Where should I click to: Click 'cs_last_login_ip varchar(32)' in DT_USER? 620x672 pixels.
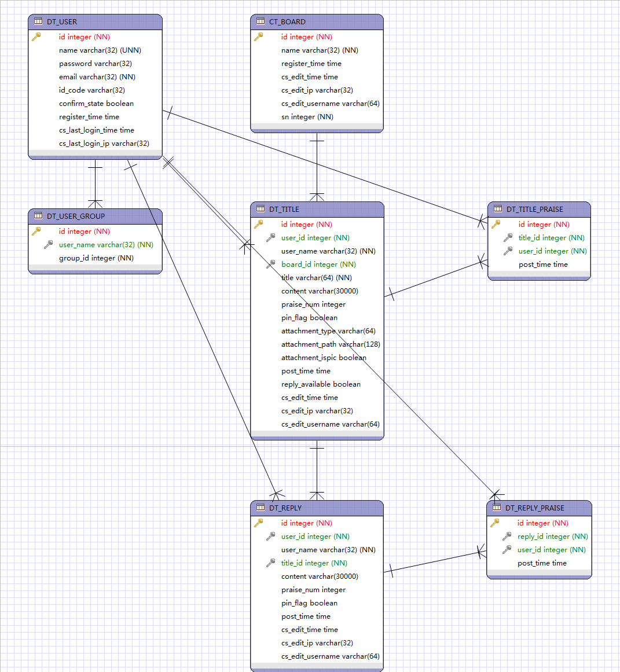104,143
